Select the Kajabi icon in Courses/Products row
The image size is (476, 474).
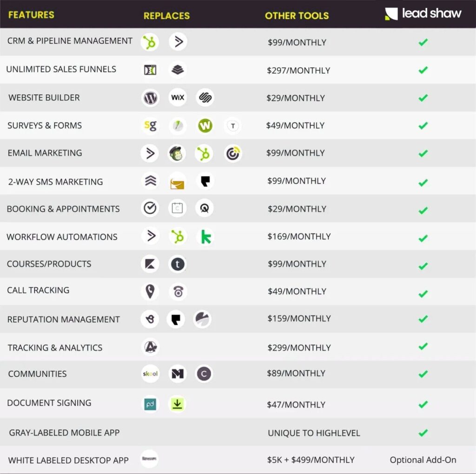[150, 264]
